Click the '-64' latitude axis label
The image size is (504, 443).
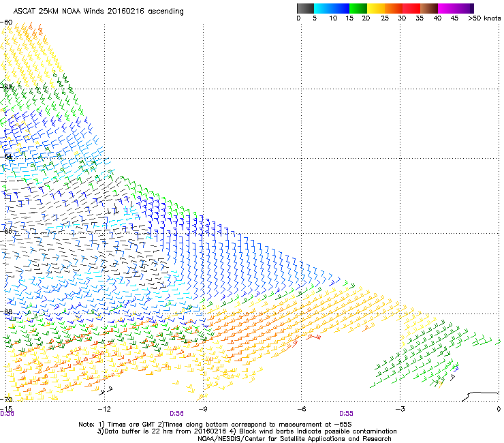(6, 157)
